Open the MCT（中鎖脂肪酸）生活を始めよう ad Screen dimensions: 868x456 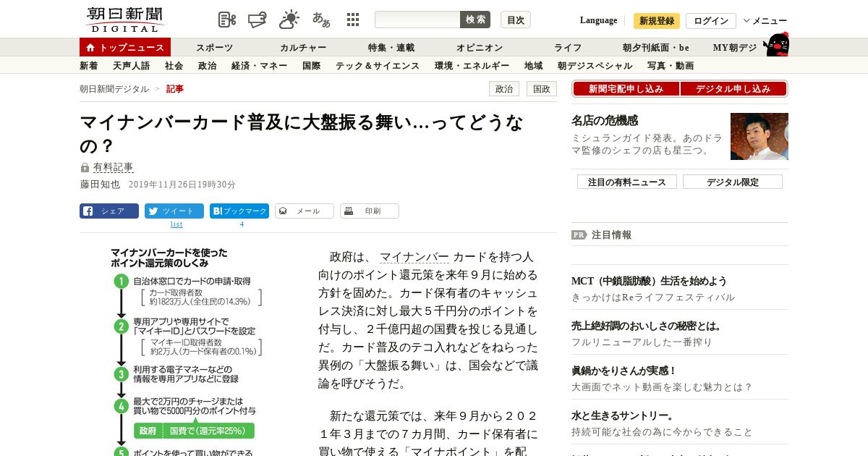point(649,281)
